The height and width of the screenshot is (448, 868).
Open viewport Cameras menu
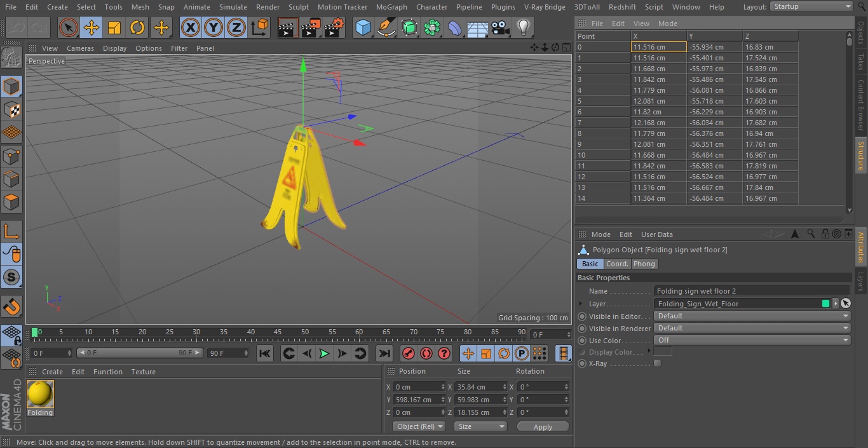pos(80,48)
